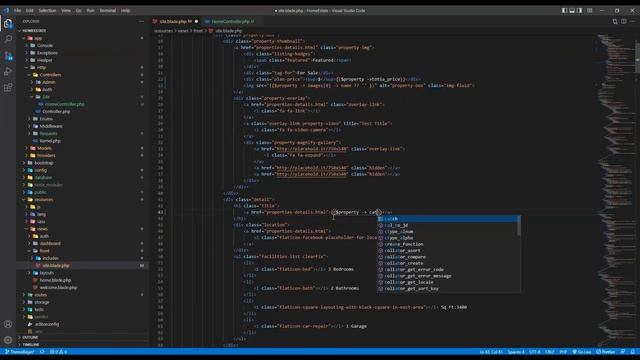Switch to site.blade.php editor tab
This screenshot has height=360, width=640.
175,21
